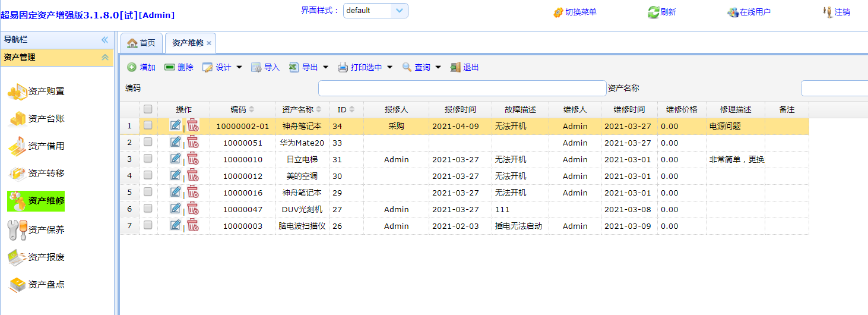Click the delete trash icon in row 3
The height and width of the screenshot is (315, 868).
pos(193,159)
